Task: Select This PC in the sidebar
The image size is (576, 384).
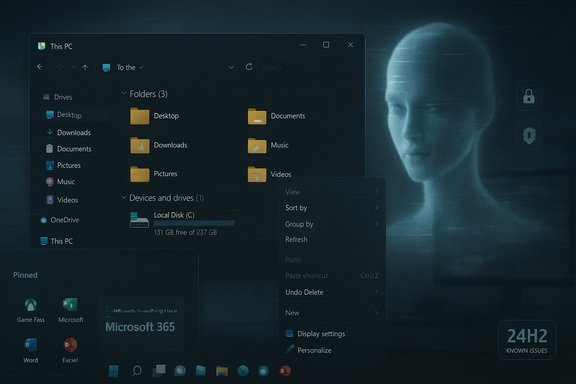Action: click(x=62, y=241)
